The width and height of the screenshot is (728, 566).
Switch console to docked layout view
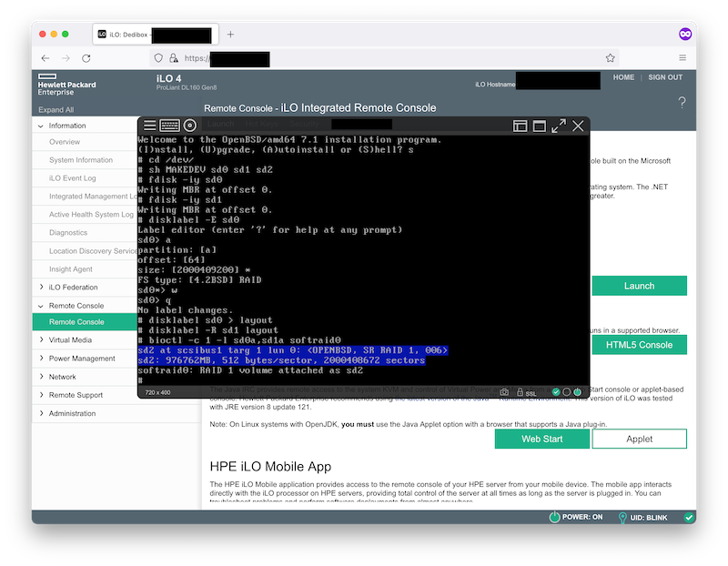pyautogui.click(x=520, y=126)
